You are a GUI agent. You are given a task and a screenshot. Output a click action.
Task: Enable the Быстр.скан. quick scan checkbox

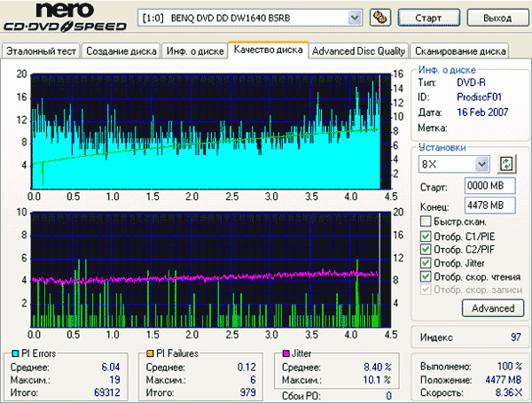(426, 221)
